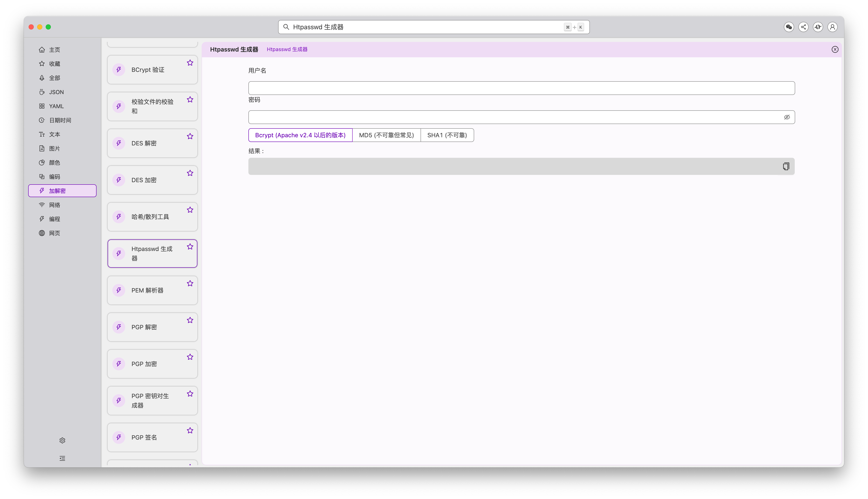Click the search magnifier icon
This screenshot has height=499, width=868.
point(286,27)
